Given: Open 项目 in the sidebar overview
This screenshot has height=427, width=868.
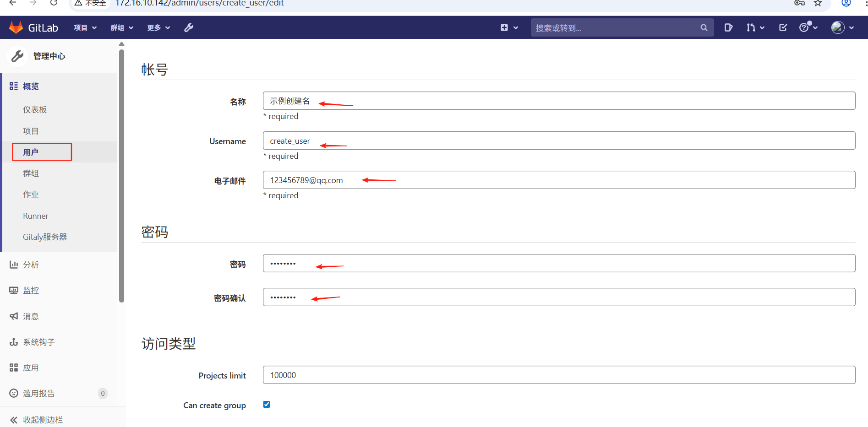Looking at the screenshot, I should [x=31, y=131].
